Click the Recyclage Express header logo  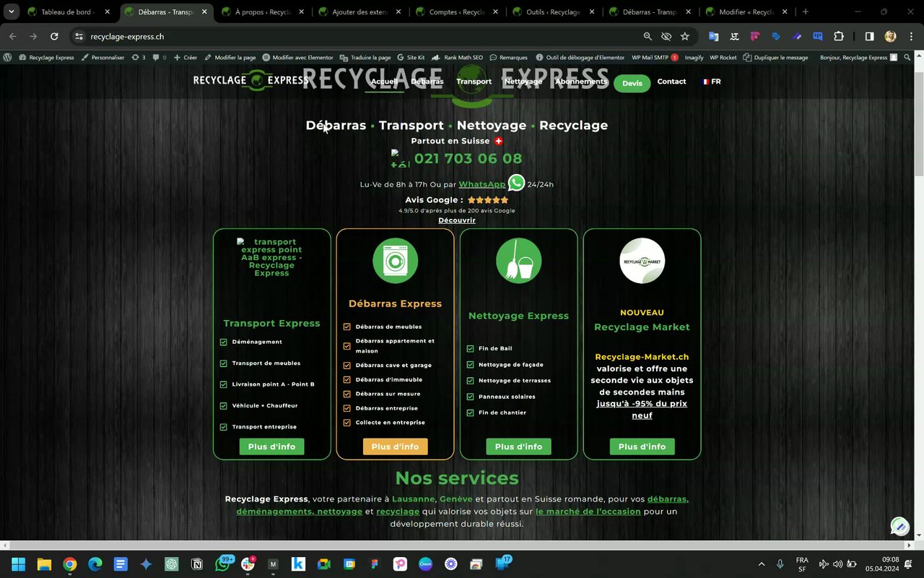pos(250,80)
